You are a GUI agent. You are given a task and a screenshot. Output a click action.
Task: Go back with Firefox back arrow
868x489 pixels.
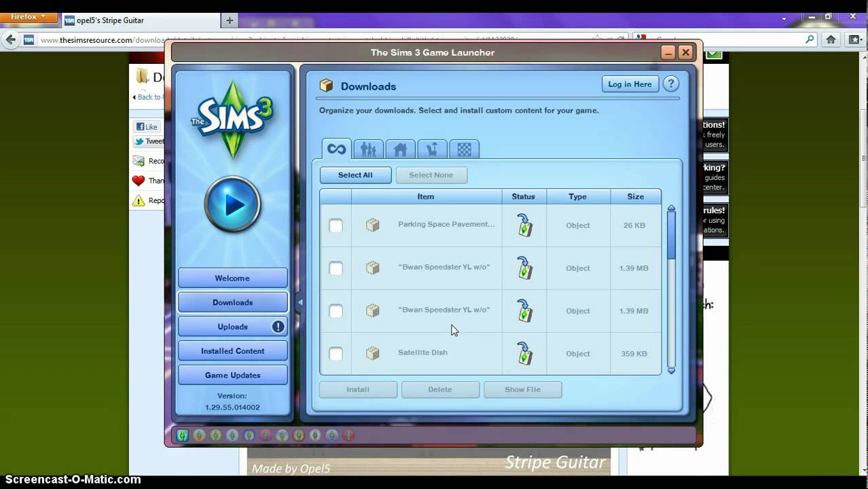pyautogui.click(x=10, y=40)
